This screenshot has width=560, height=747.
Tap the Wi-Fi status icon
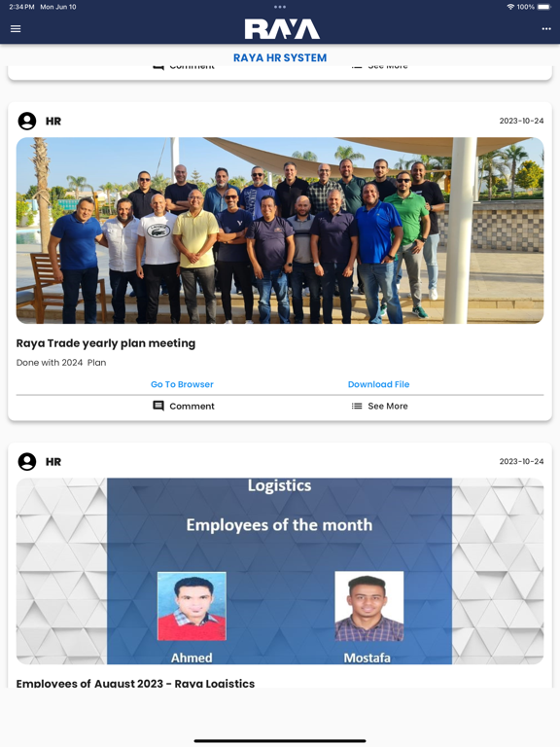point(510,7)
